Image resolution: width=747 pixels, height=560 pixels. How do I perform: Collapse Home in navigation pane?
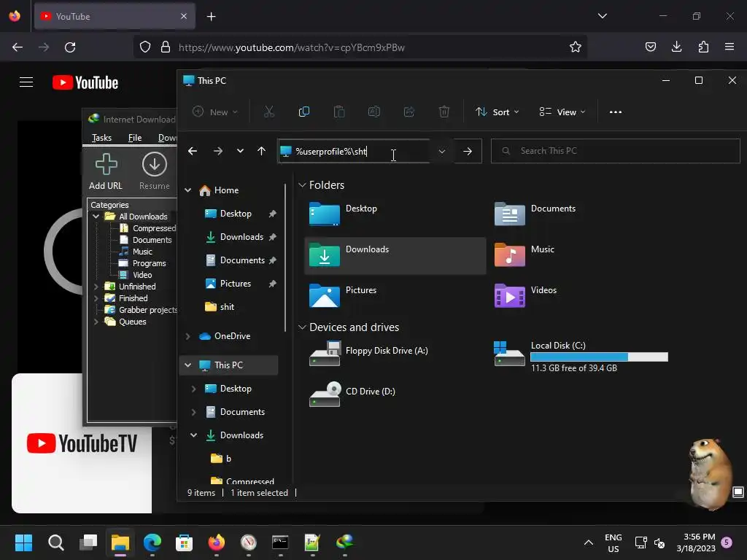[187, 190]
